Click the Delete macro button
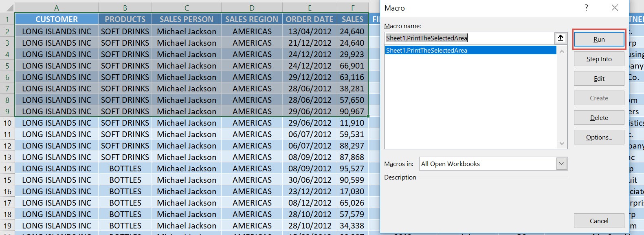 599,117
